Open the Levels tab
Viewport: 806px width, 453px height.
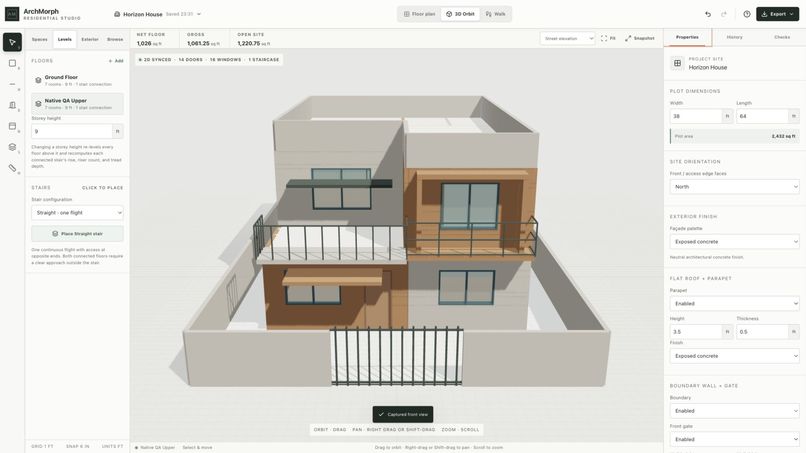click(x=65, y=40)
